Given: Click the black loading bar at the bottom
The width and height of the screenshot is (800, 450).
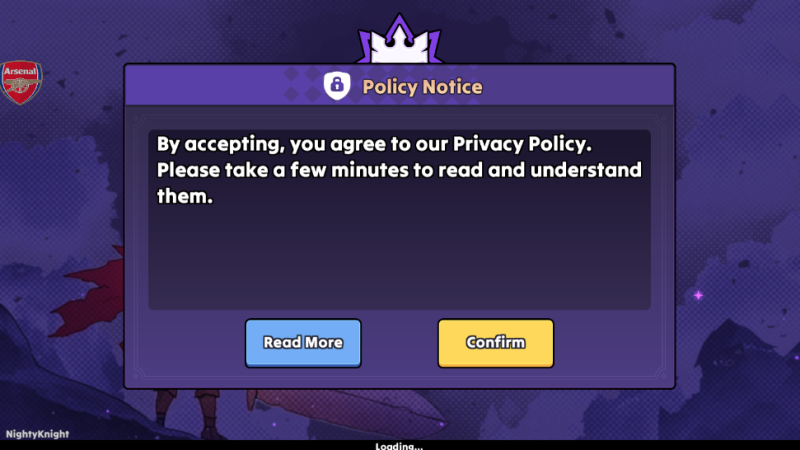Looking at the screenshot, I should tap(400, 445).
